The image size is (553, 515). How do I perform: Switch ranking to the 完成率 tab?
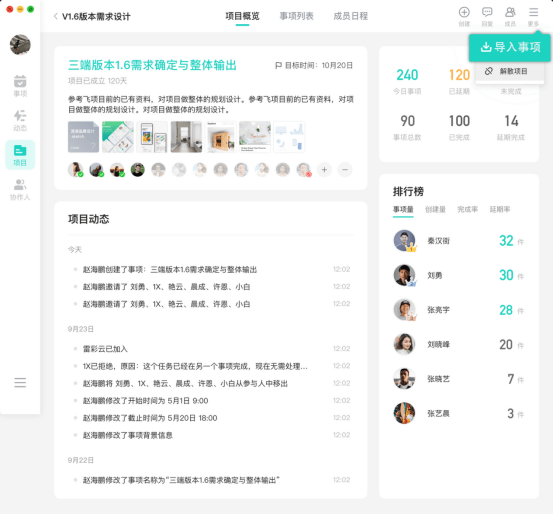coord(467,210)
